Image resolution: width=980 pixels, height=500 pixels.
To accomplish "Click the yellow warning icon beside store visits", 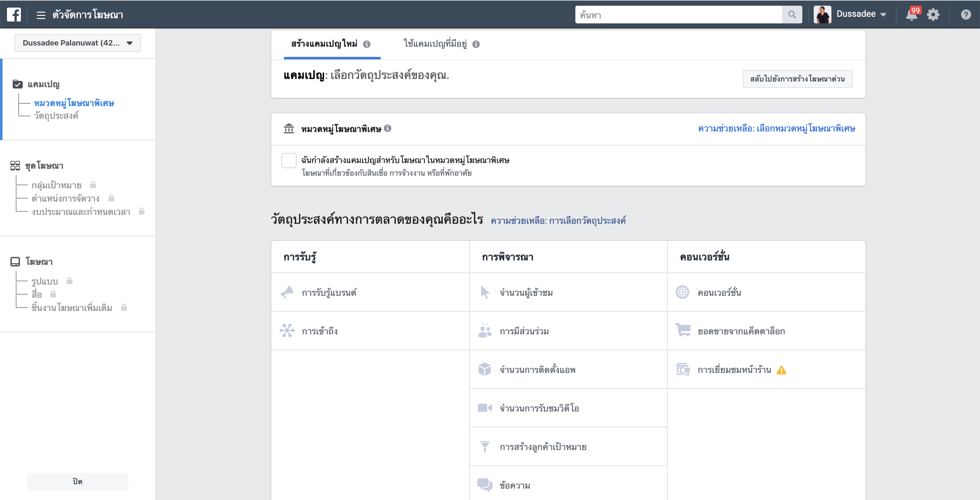I will click(x=781, y=370).
